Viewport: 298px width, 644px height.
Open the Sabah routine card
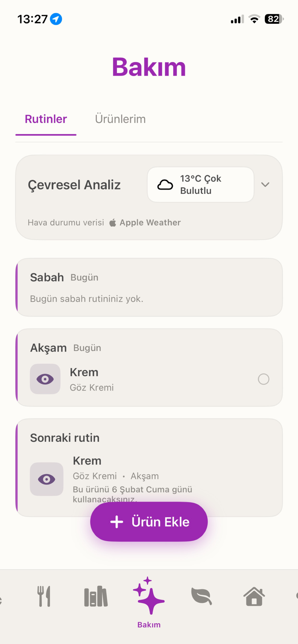pos(149,287)
